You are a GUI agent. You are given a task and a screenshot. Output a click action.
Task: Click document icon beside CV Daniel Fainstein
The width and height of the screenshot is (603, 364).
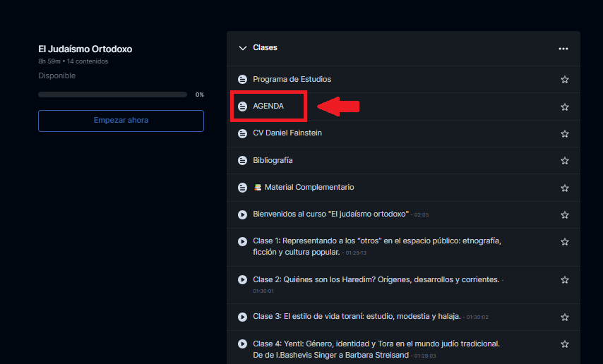click(242, 133)
